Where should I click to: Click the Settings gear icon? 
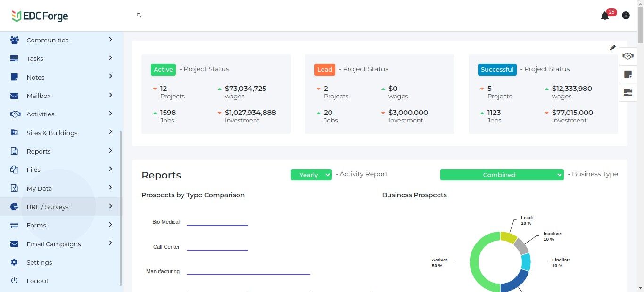(15, 262)
